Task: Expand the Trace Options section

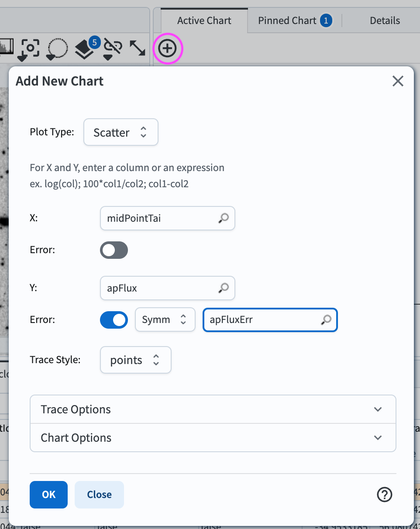Action: pos(213,409)
